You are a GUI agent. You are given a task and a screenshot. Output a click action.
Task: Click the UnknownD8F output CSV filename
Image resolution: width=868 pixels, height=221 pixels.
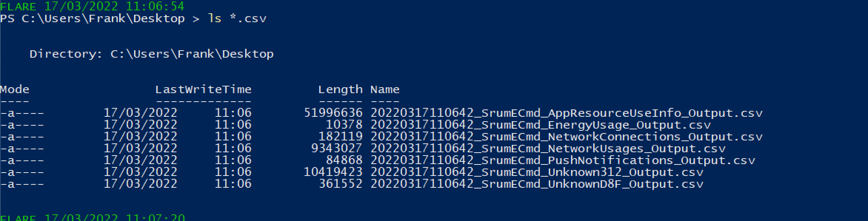pyautogui.click(x=537, y=184)
